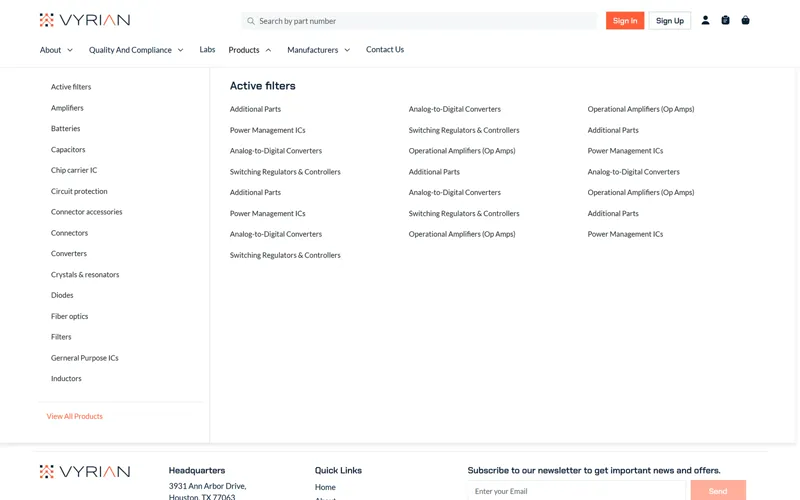Select the Diodes category
Screen dimensions: 800x500
[x=62, y=295]
